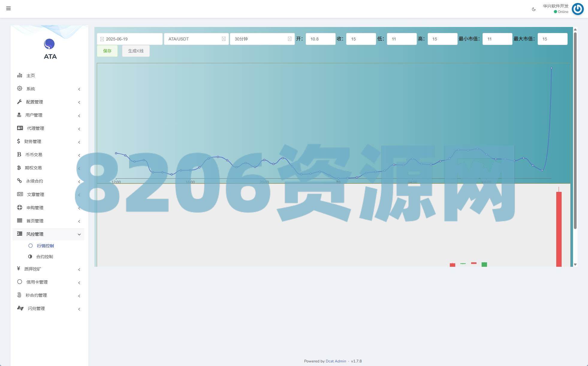Viewport: 588px width, 366px height.
Task: Open 主页 bar chart icon
Action: click(x=19, y=75)
